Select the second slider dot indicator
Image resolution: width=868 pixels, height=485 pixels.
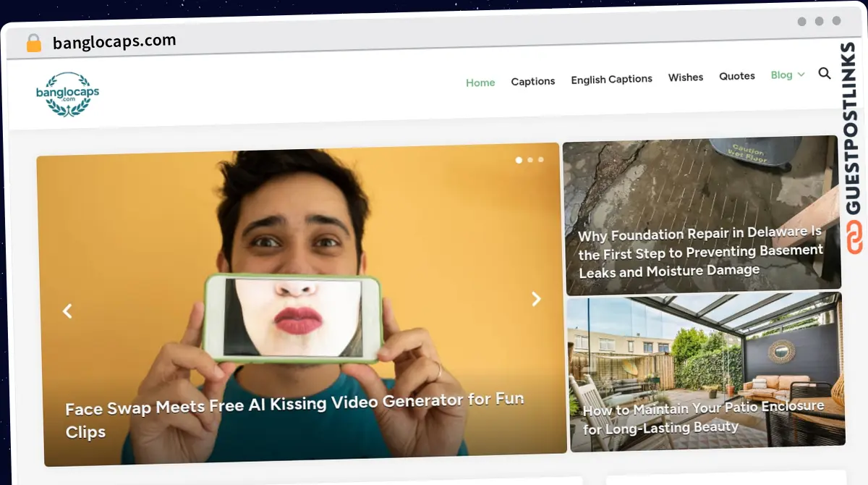pos(530,160)
